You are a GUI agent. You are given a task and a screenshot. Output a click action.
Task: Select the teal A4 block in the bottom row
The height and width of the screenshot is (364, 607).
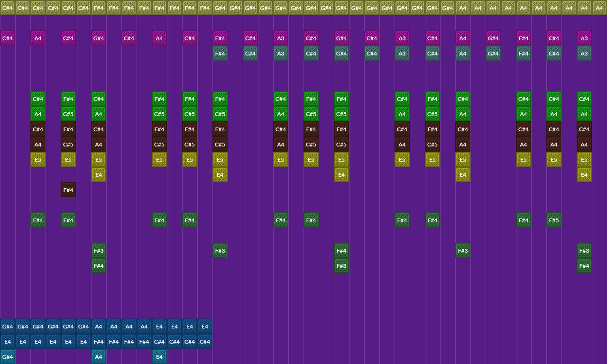pos(99,357)
